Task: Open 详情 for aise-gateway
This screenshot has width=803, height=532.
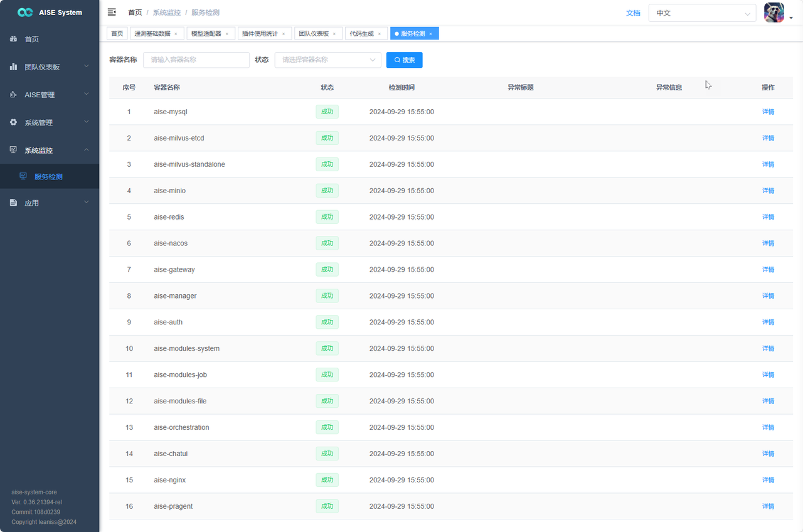Action: coord(768,270)
